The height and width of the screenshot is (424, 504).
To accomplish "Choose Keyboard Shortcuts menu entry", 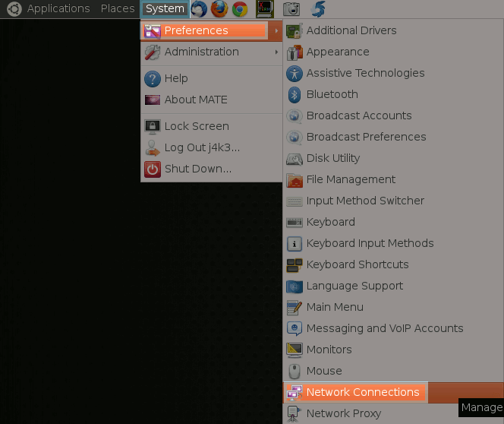I will [357, 264].
